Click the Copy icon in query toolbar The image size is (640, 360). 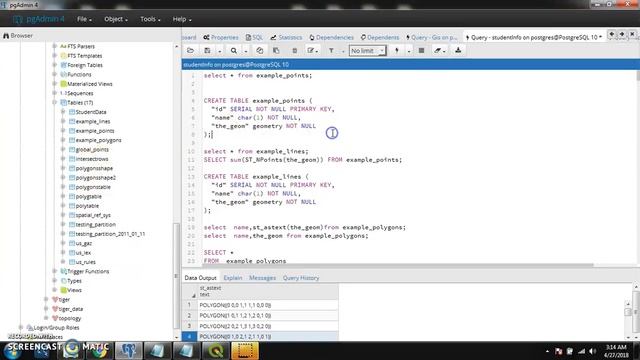[260, 51]
